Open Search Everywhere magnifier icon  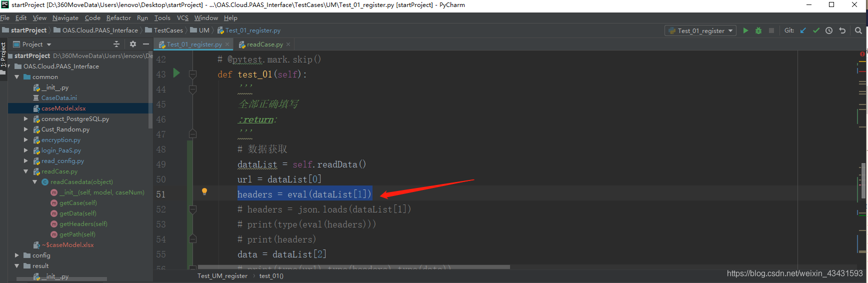(x=858, y=30)
